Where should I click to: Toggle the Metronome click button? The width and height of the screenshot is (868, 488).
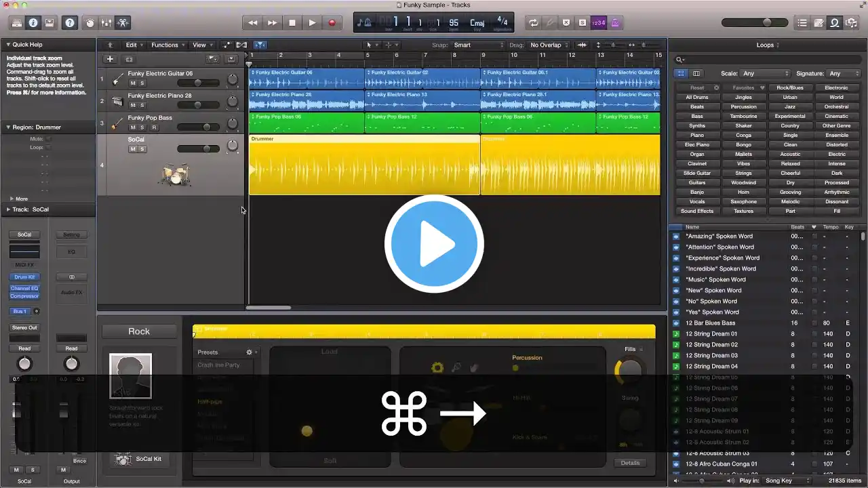[615, 22]
